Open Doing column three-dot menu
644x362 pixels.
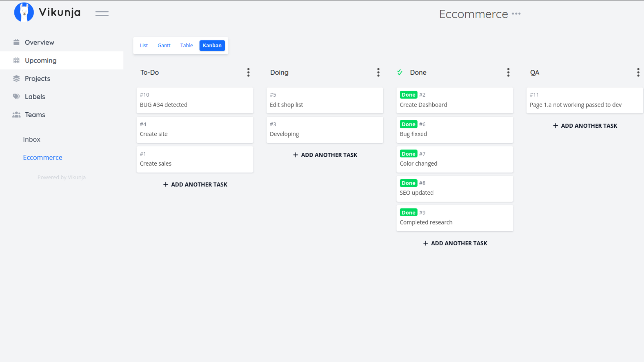[x=378, y=72]
